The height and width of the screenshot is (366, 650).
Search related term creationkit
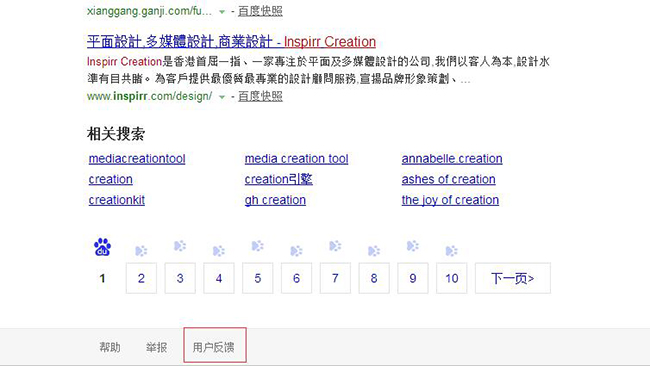point(116,200)
